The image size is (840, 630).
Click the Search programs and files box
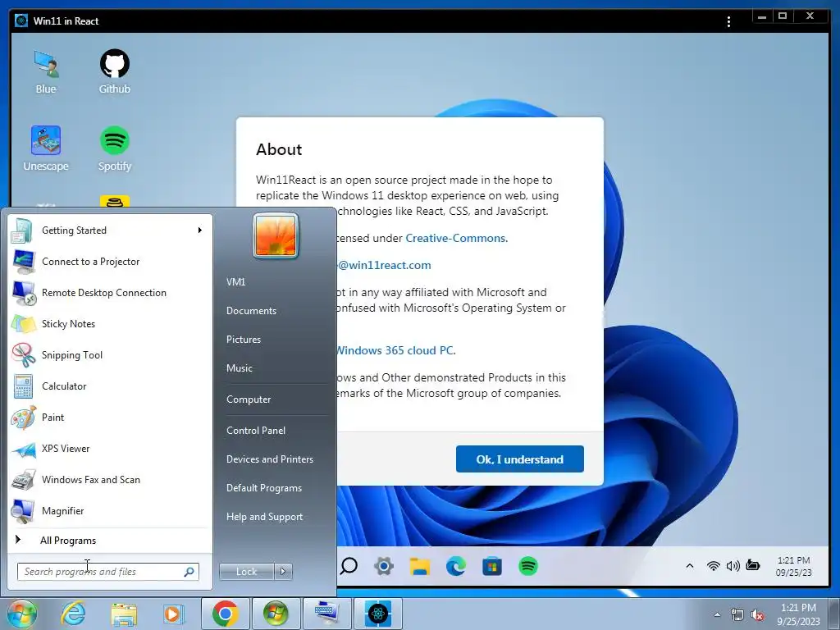pos(107,572)
